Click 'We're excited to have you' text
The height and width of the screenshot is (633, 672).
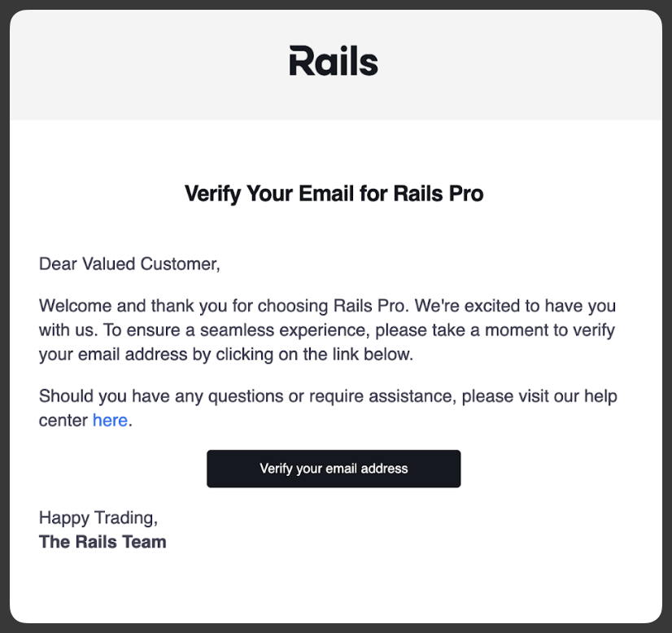point(515,306)
